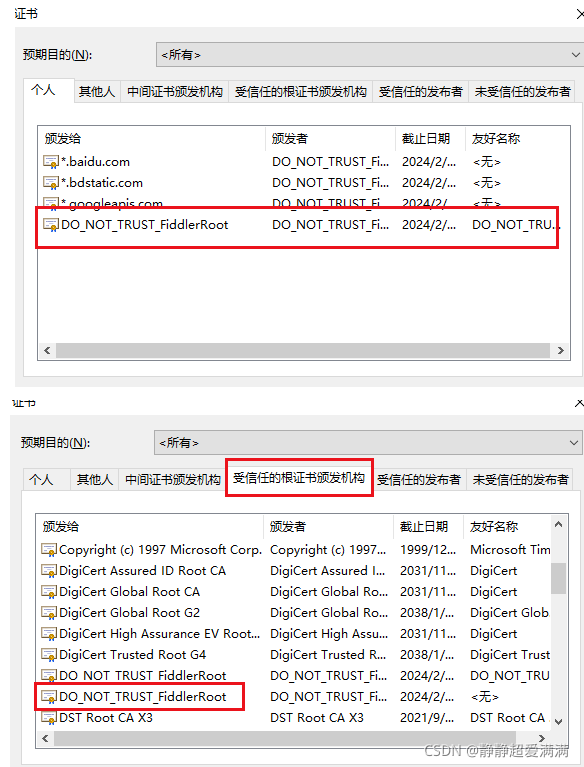Click vertical scrollbar thumb in lower dialog
584x767 pixels.
(x=559, y=578)
